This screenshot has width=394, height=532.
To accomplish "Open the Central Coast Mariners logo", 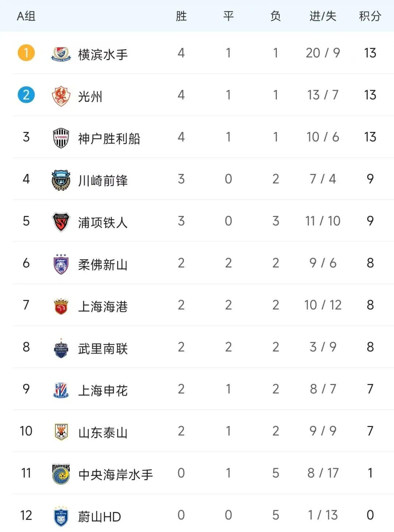I will coord(61,474).
